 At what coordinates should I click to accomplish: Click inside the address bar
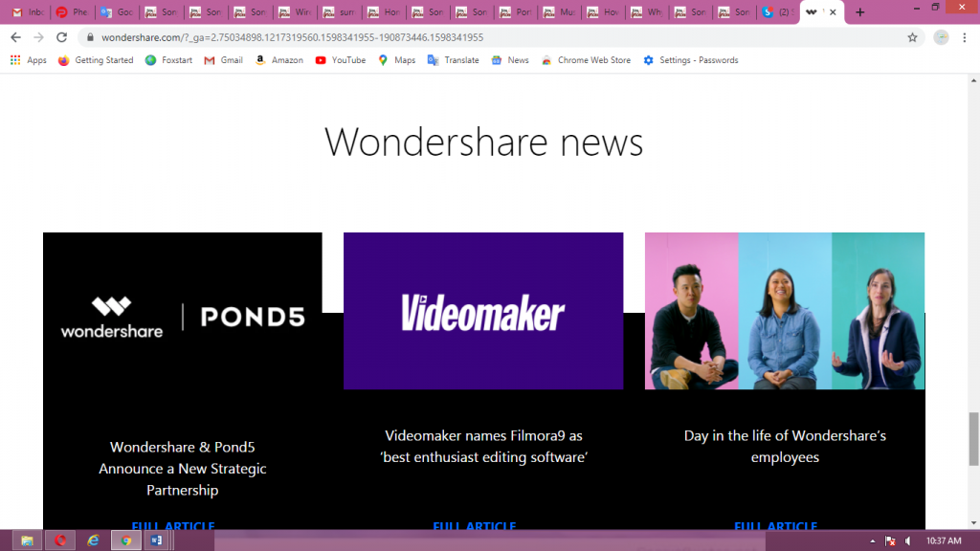tap(383, 35)
